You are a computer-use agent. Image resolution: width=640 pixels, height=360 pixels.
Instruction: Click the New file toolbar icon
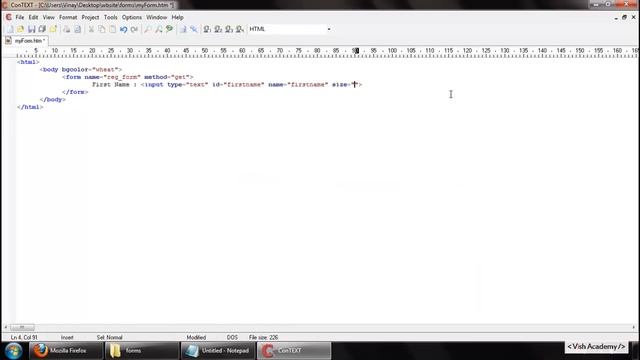click(x=10, y=29)
